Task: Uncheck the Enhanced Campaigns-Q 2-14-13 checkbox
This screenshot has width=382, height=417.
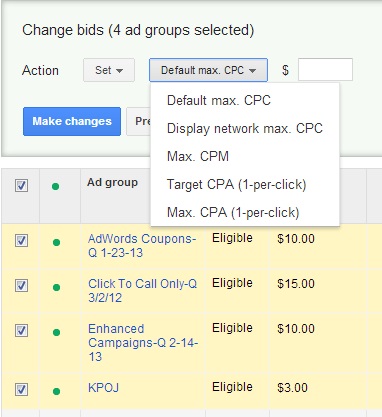Action: (x=22, y=330)
